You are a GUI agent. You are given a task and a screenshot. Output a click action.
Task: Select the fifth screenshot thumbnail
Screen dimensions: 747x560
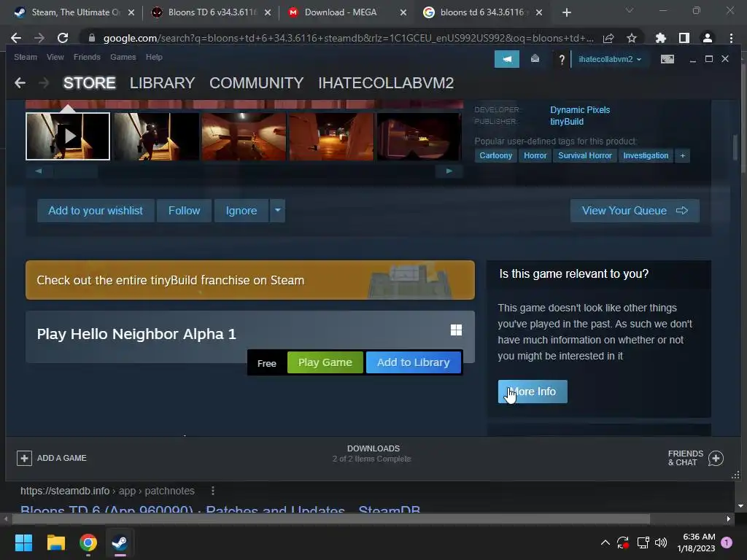(x=419, y=136)
